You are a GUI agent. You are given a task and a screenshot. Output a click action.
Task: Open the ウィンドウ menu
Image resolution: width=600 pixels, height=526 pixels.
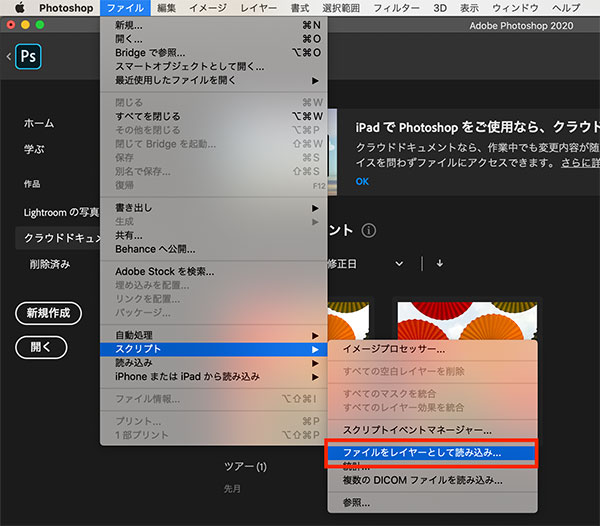point(515,8)
